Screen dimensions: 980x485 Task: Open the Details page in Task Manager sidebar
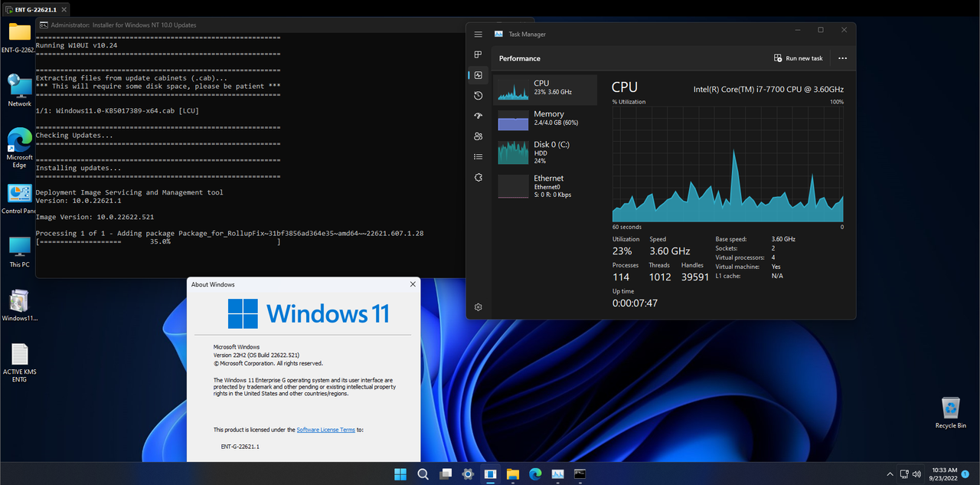[x=478, y=156]
